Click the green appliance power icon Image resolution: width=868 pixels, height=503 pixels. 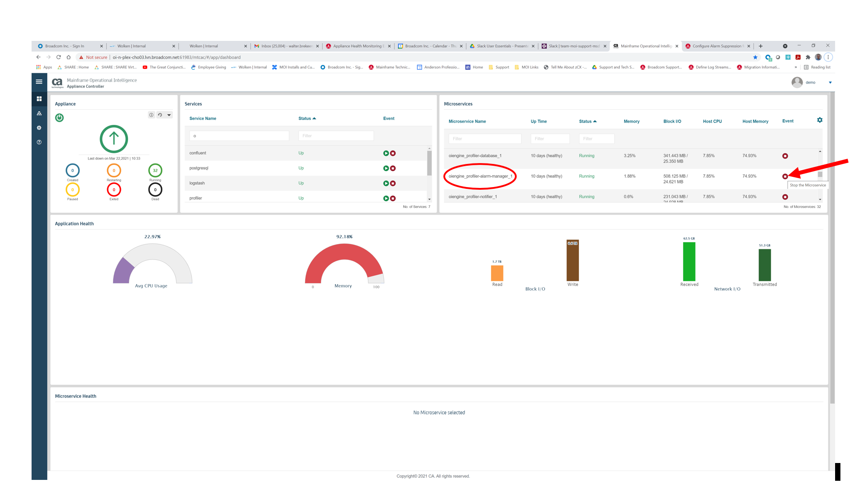[59, 118]
